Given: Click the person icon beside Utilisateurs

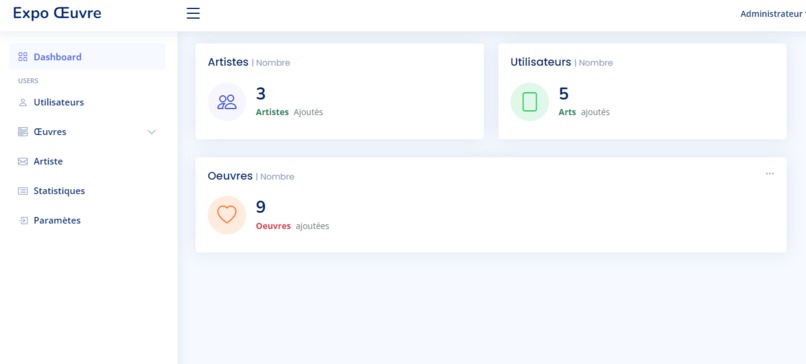Looking at the screenshot, I should [x=23, y=102].
